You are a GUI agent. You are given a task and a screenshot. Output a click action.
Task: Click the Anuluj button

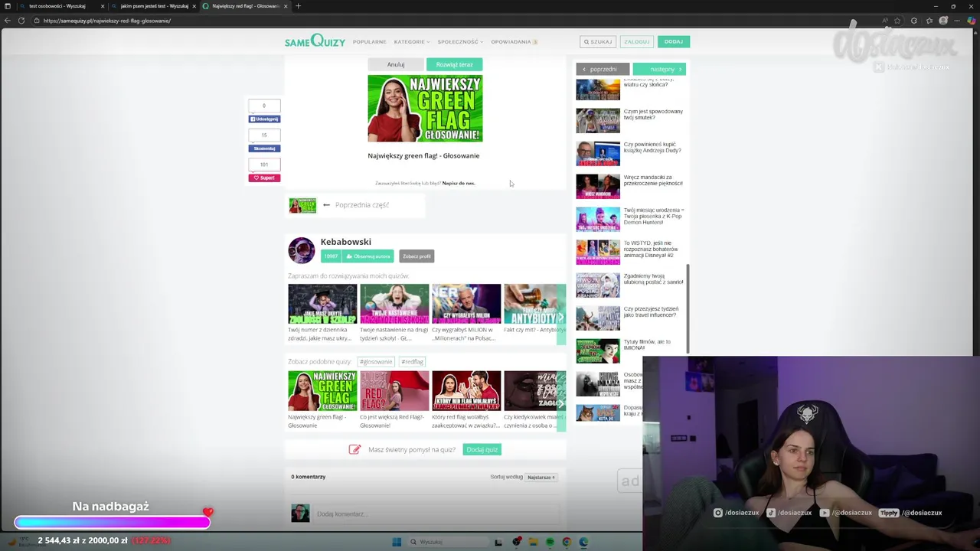(396, 64)
